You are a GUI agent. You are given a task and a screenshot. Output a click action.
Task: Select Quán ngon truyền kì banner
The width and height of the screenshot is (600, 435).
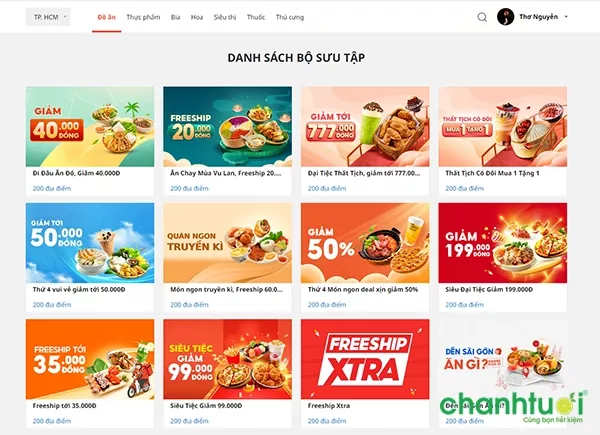227,243
